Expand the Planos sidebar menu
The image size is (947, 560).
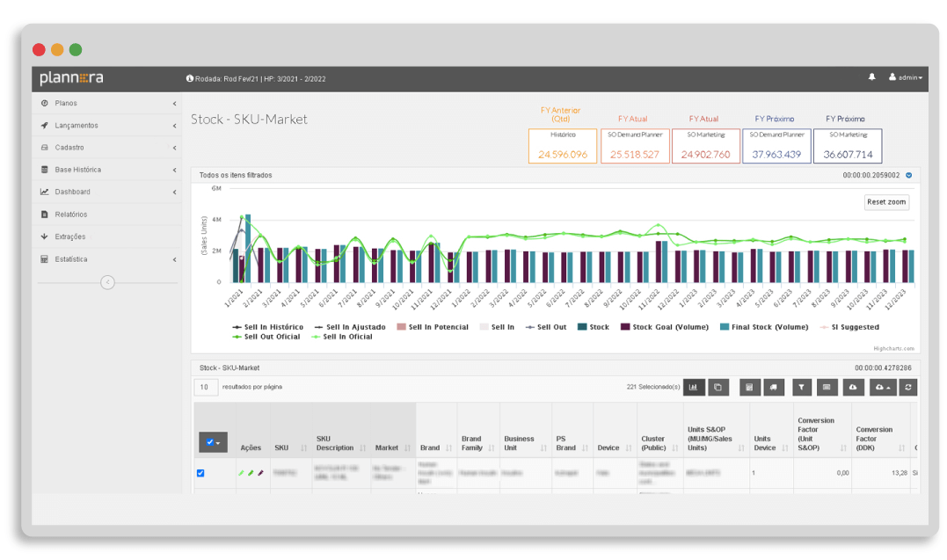click(107, 104)
